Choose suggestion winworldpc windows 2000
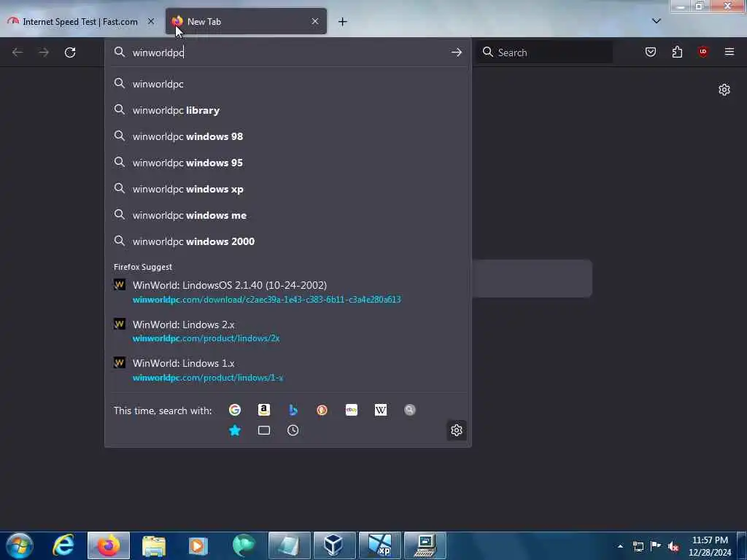The width and height of the screenshot is (747, 560). coord(288,241)
